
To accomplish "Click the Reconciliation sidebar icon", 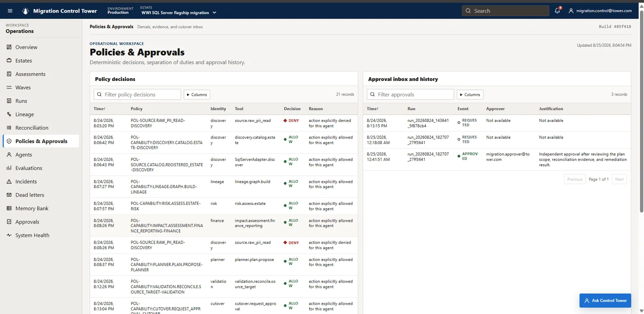I will (9, 128).
